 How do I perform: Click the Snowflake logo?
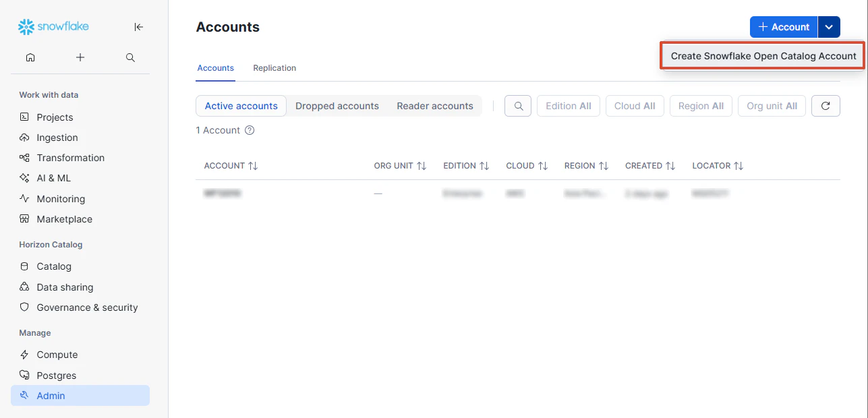click(53, 27)
